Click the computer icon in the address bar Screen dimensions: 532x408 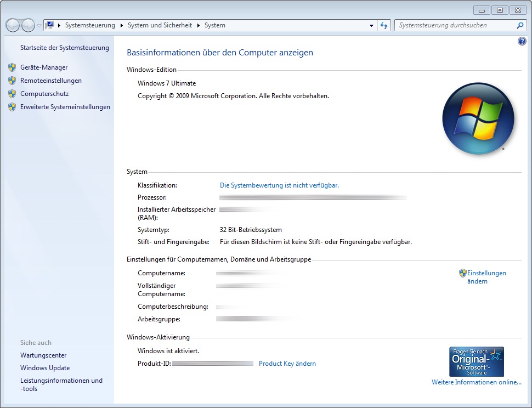pos(49,25)
